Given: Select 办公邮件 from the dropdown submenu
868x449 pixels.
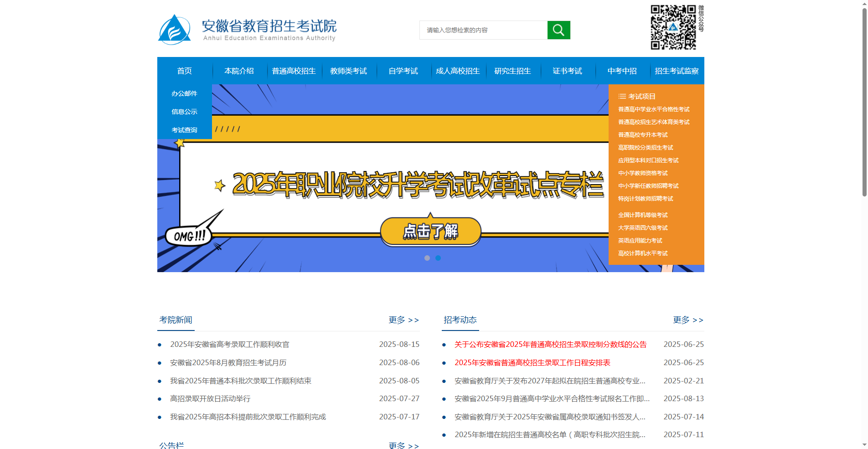Looking at the screenshot, I should [184, 93].
